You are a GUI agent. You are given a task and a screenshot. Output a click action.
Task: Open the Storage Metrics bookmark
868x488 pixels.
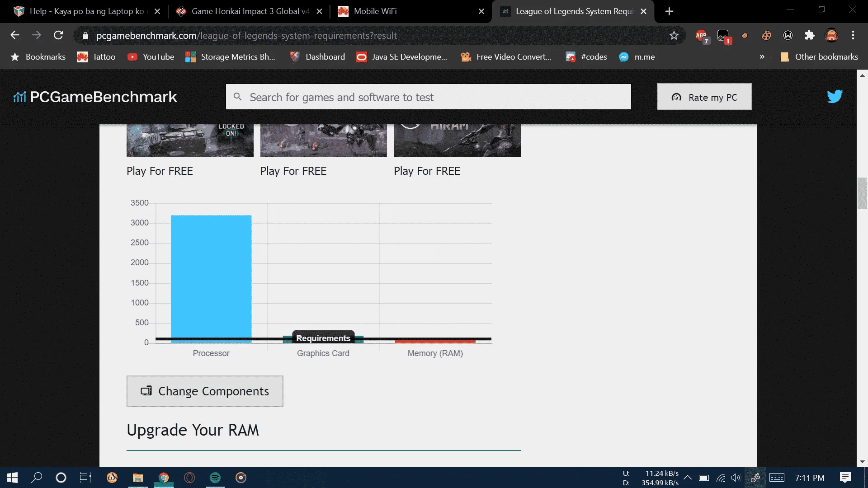tap(230, 57)
